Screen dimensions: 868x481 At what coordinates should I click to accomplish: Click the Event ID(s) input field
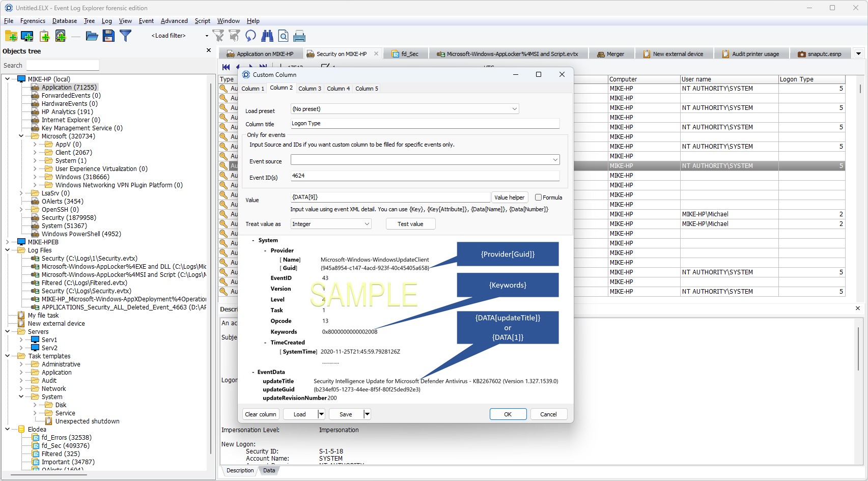[425, 176]
